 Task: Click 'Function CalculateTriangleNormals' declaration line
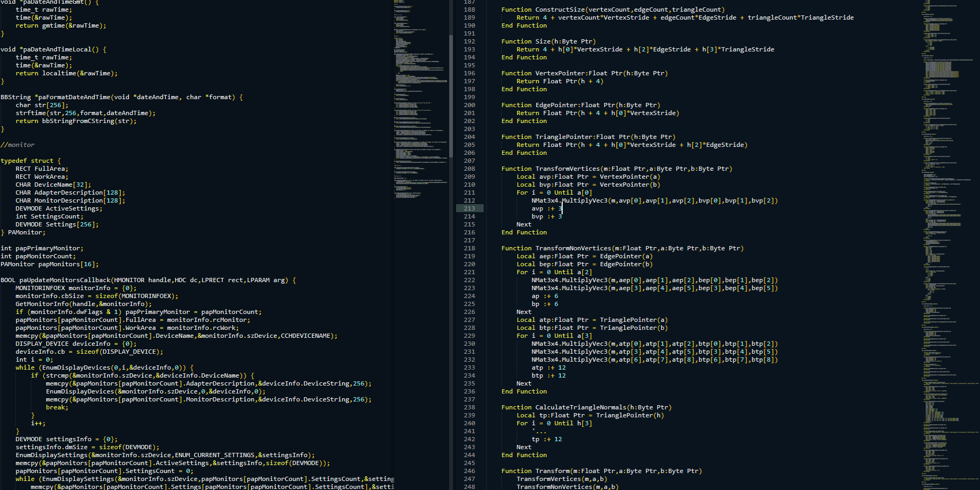pyautogui.click(x=587, y=407)
